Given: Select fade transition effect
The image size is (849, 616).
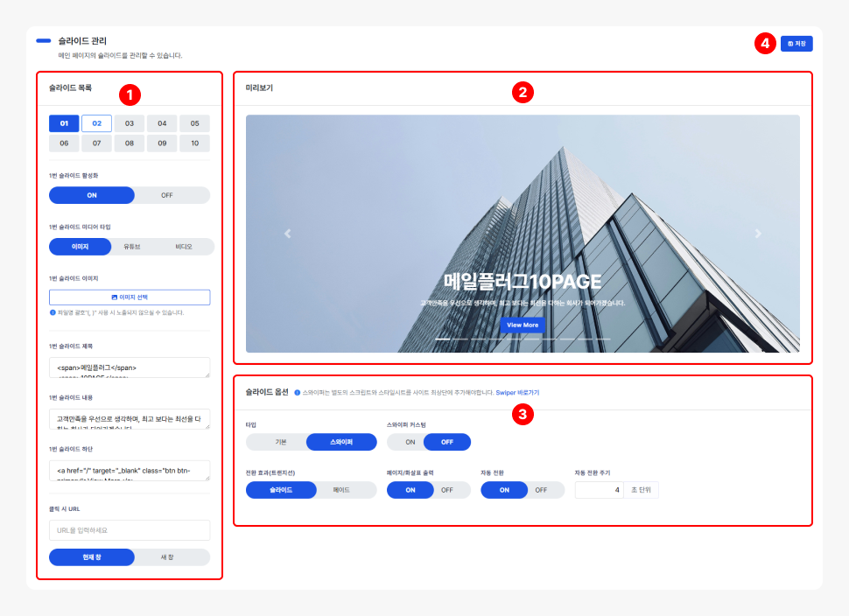Looking at the screenshot, I should tap(341, 490).
